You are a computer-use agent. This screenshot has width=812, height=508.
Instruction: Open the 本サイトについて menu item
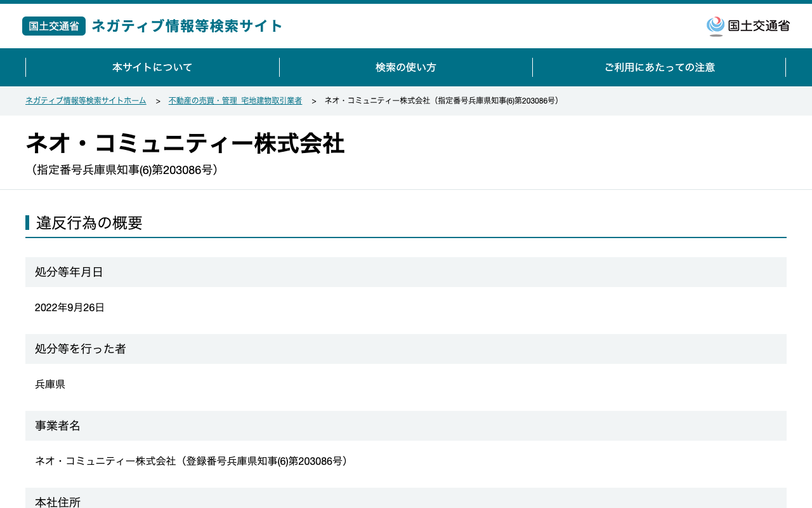tap(152, 67)
